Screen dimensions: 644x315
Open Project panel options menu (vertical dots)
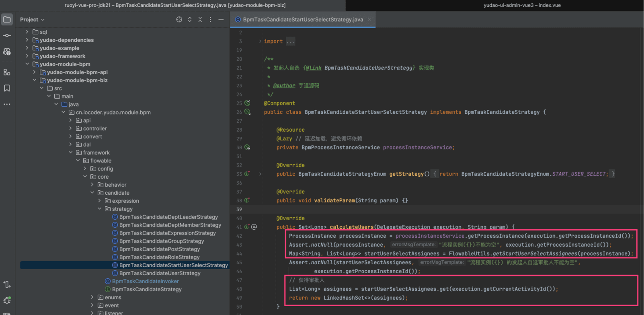[211, 19]
